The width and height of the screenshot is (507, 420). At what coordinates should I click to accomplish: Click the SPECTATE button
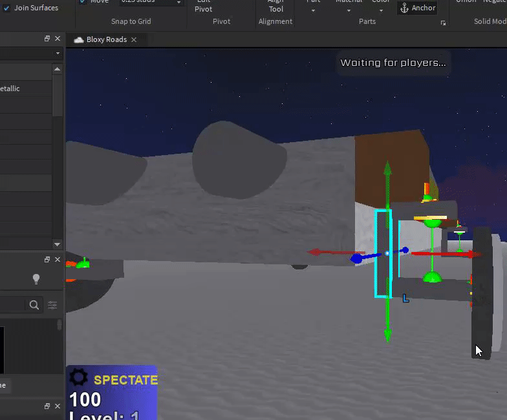125,380
